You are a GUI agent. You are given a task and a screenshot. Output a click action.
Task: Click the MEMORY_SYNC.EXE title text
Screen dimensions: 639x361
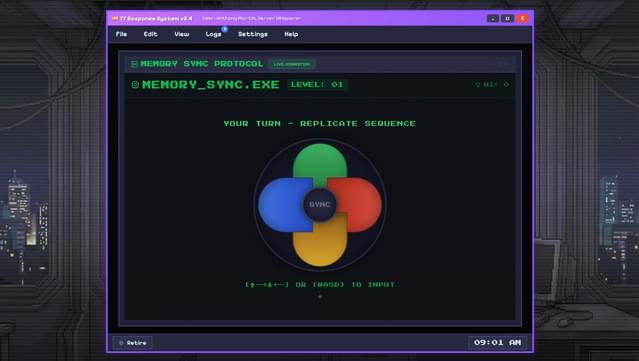point(211,84)
